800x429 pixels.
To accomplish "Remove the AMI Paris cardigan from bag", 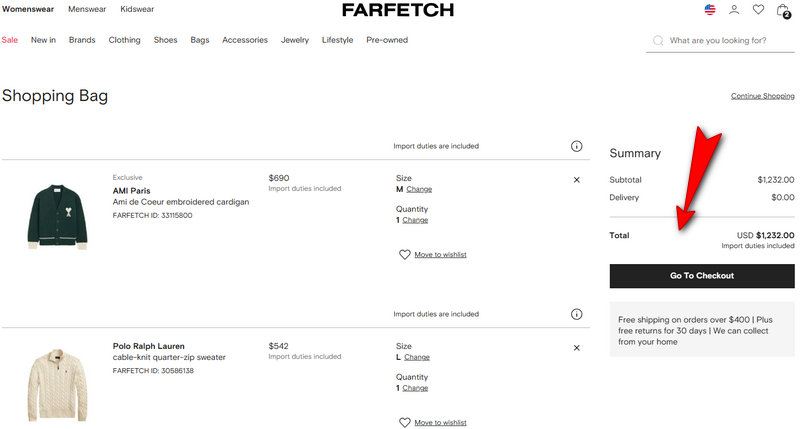I will point(576,180).
